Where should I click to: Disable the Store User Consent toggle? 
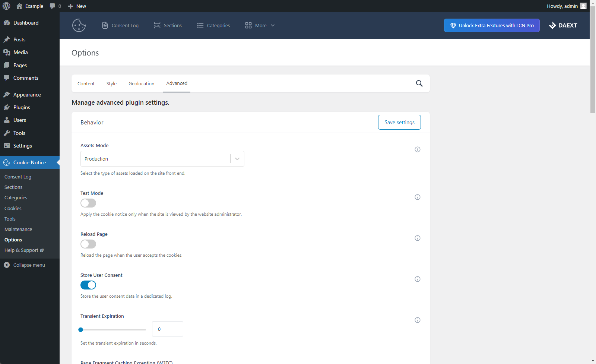click(88, 285)
